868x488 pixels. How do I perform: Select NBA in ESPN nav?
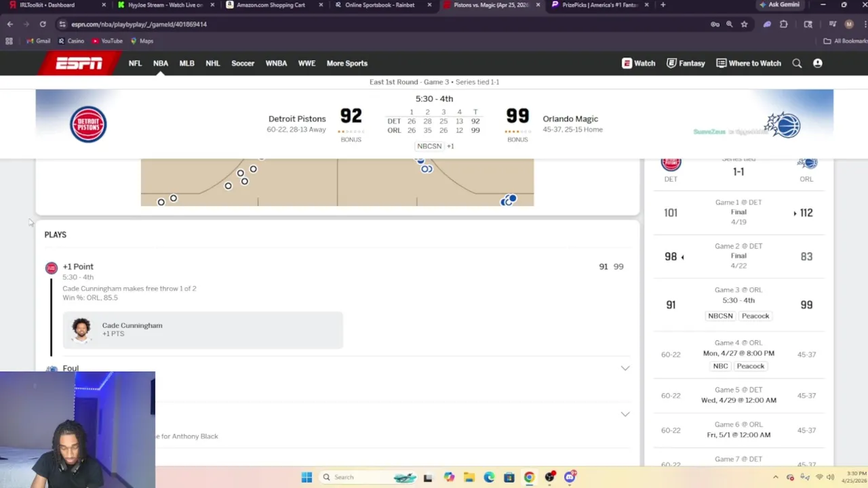click(x=161, y=63)
